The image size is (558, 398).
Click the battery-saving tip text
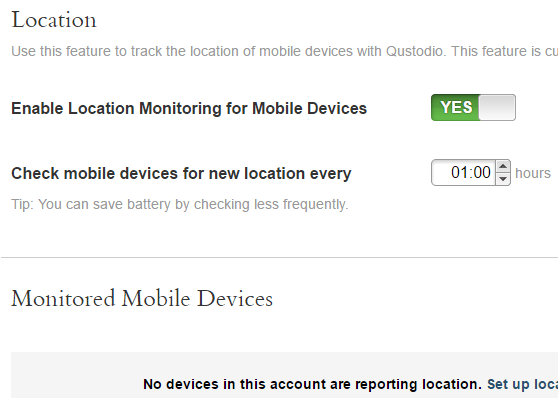[180, 205]
